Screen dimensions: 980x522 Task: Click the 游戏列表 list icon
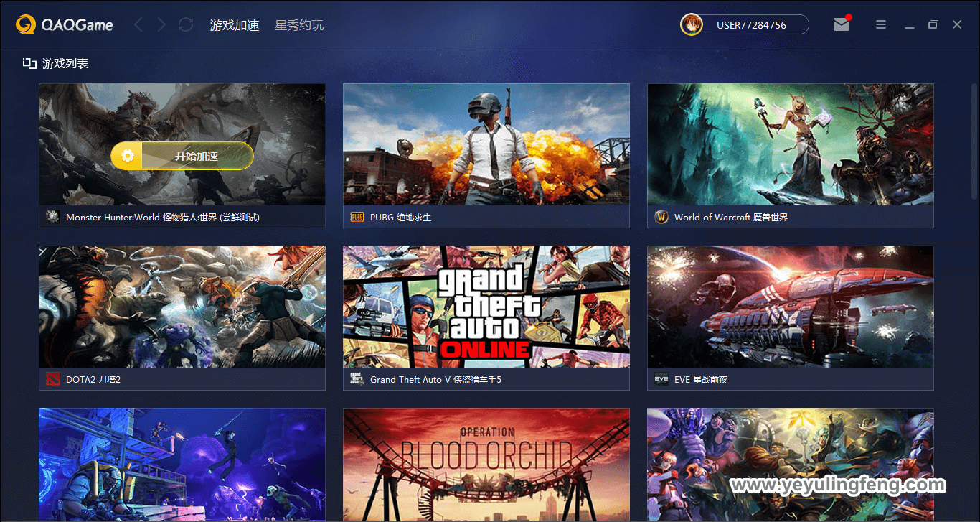[29, 63]
